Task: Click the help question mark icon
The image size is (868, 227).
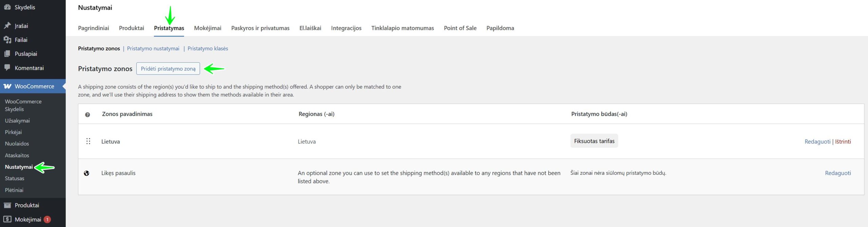Action: coord(87,115)
